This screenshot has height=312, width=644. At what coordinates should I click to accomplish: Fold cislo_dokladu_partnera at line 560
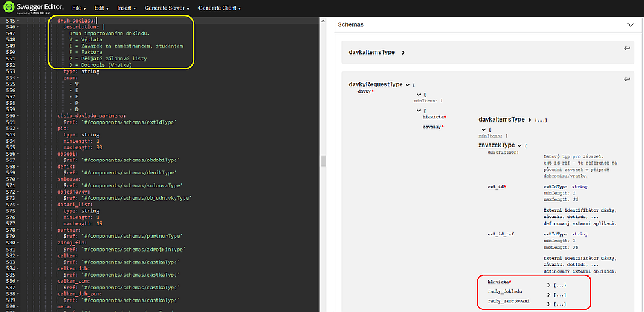click(18, 115)
